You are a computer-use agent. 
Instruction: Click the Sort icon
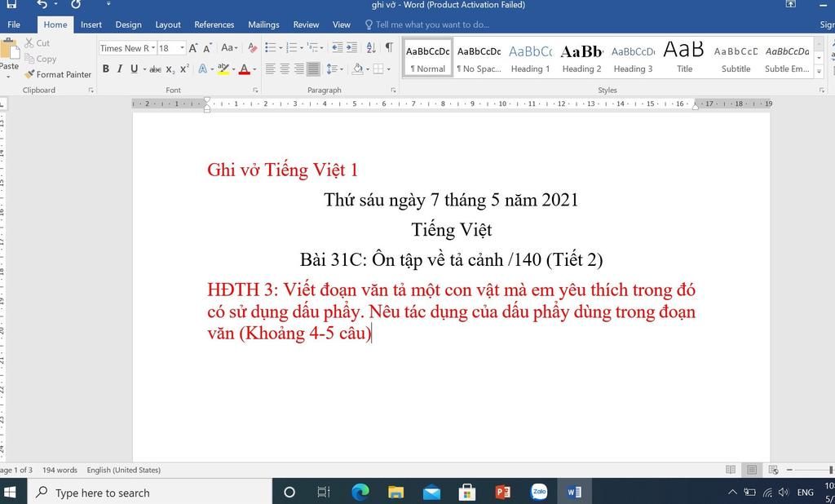point(371,47)
